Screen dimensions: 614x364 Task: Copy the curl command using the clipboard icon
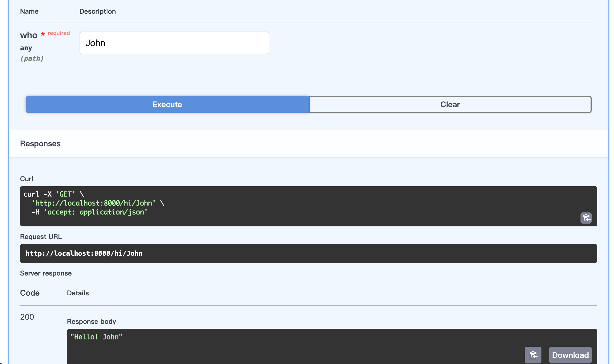(x=586, y=218)
